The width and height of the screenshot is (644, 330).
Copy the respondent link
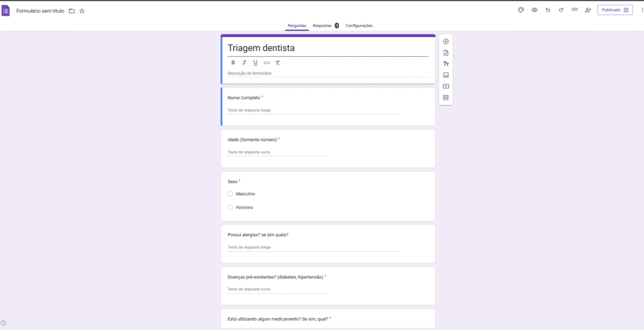pos(574,10)
